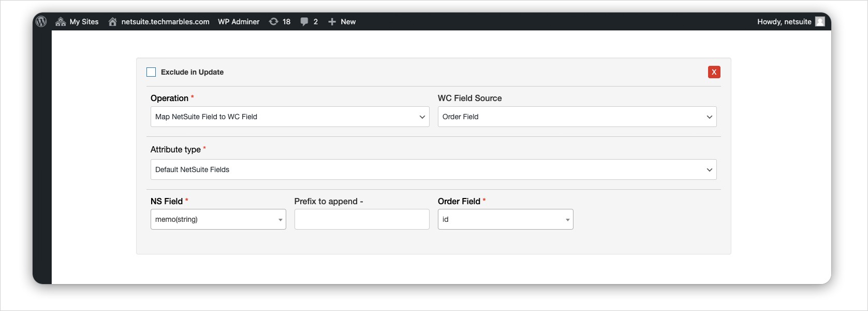Click the user avatar icon
868x311 pixels.
point(820,21)
